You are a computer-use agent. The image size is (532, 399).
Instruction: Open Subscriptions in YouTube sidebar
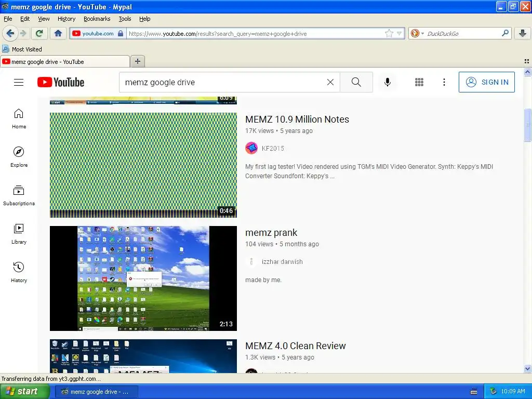(x=19, y=196)
